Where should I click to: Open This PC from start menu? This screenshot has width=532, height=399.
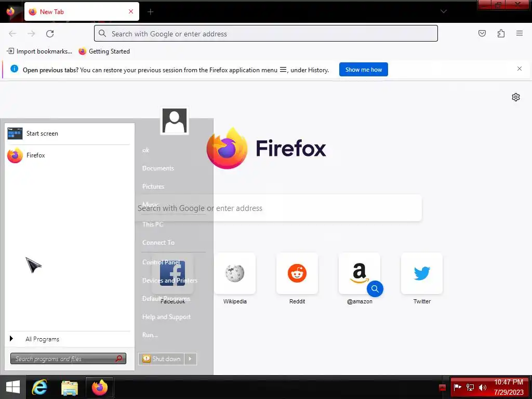(153, 224)
